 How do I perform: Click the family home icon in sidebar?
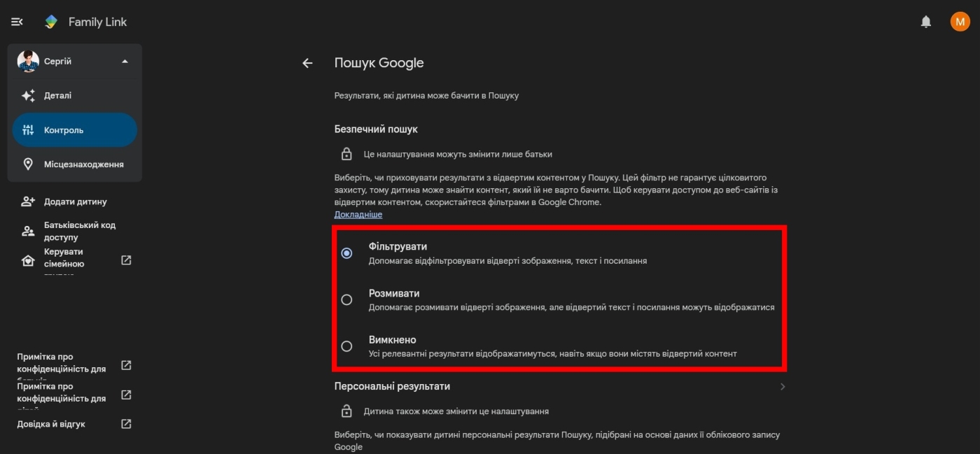click(x=28, y=261)
